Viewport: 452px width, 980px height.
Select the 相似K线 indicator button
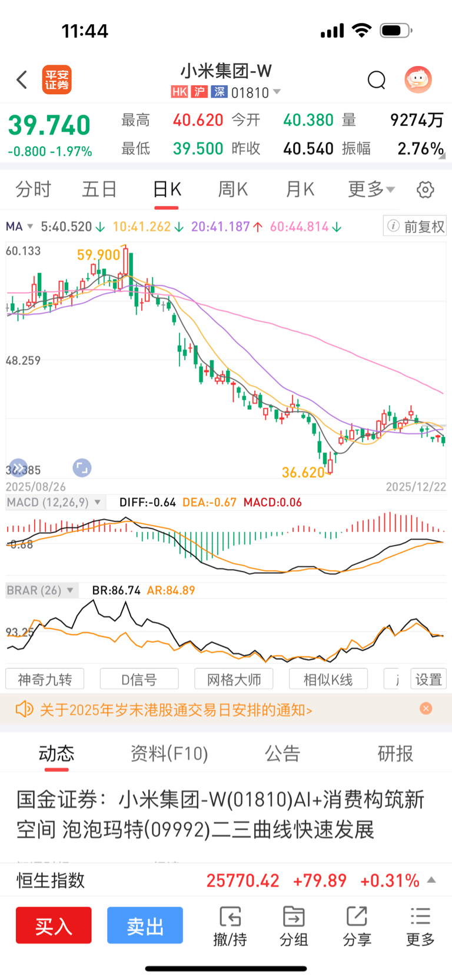coord(328,679)
